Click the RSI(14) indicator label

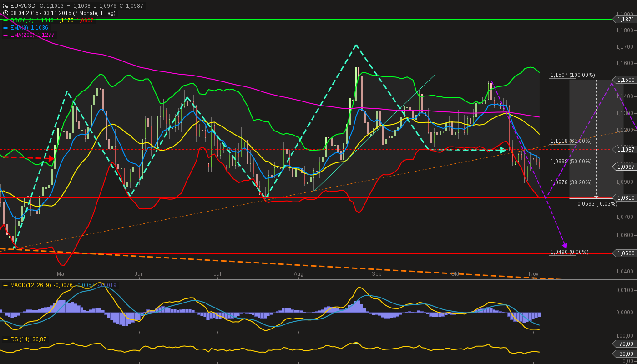[x=20, y=339]
